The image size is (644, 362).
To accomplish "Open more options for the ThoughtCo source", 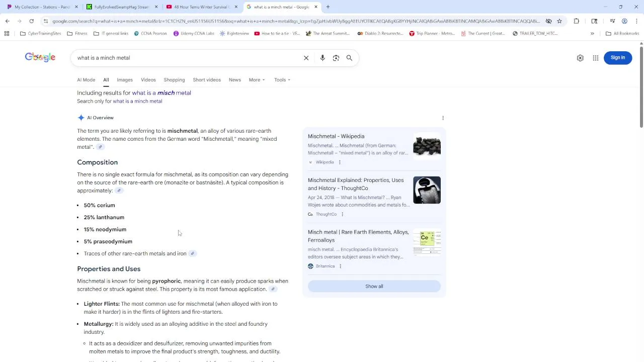I will tap(342, 214).
